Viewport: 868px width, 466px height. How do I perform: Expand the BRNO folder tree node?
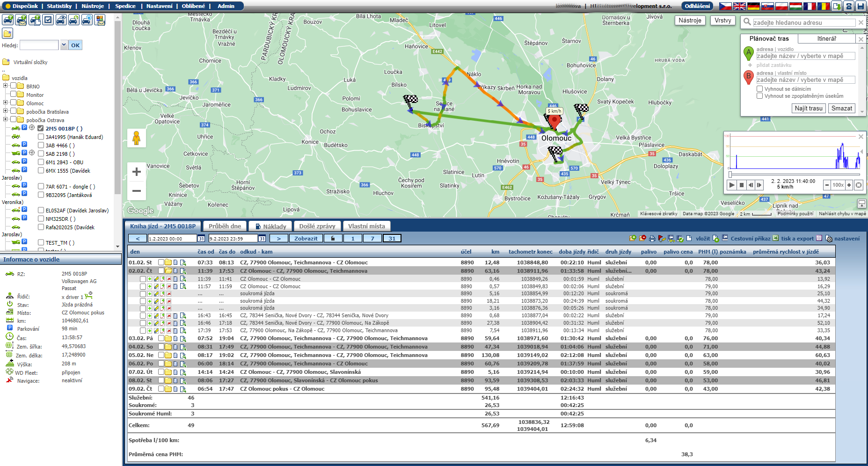(x=5, y=86)
